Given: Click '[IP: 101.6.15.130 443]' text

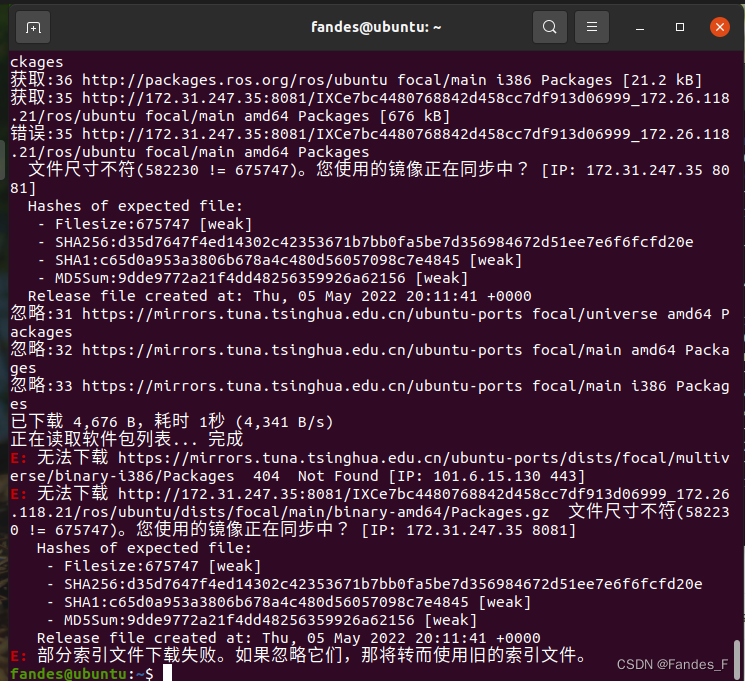Looking at the screenshot, I should [x=487, y=476].
